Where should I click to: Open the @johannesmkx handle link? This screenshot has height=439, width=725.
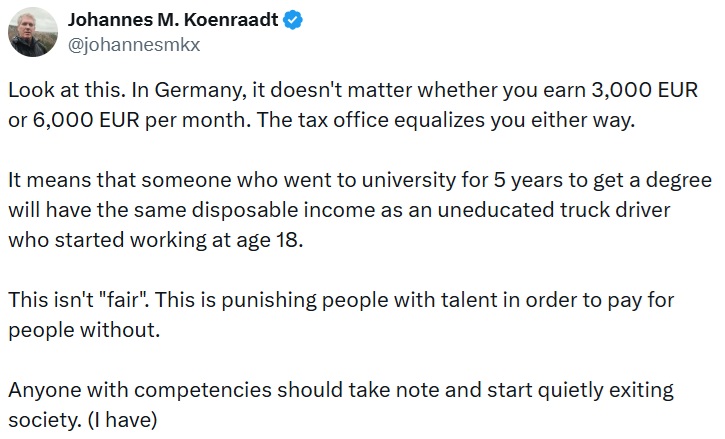[134, 45]
